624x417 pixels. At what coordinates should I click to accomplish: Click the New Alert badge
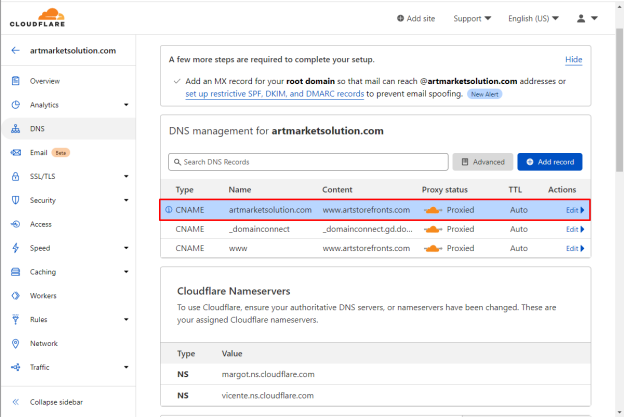(x=484, y=94)
